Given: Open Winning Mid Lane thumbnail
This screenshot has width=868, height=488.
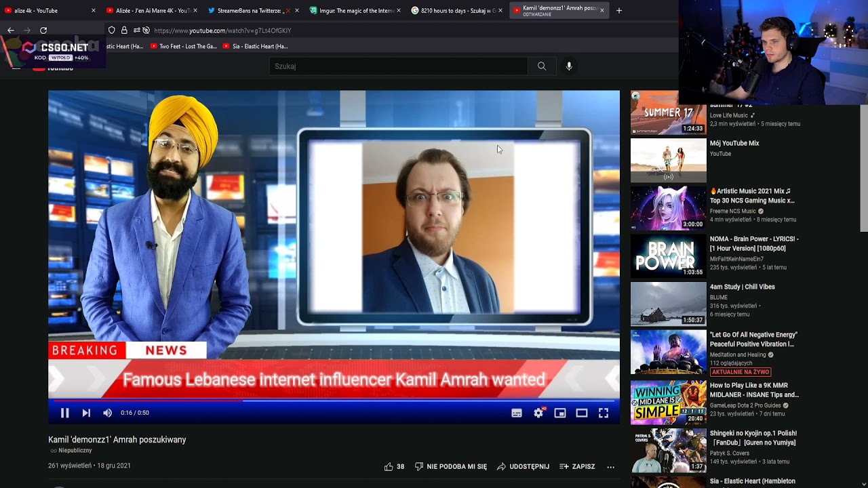Looking at the screenshot, I should (669, 403).
